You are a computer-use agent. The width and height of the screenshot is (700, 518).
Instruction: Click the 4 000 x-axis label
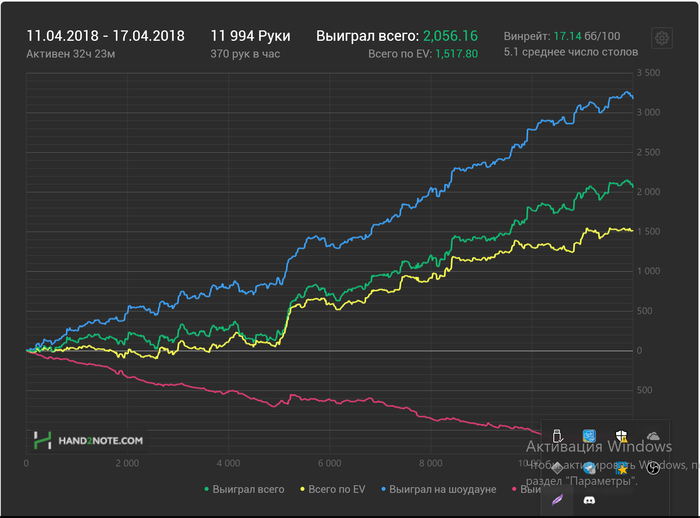[x=228, y=464]
